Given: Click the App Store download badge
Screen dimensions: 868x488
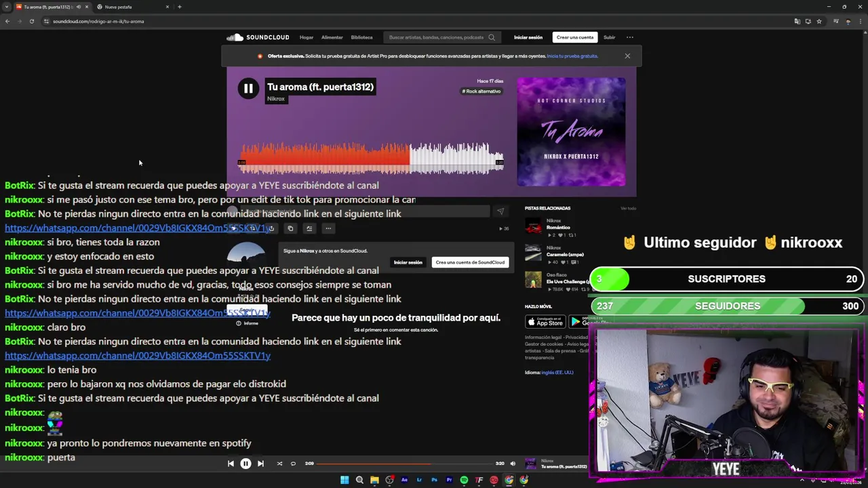Looking at the screenshot, I should (545, 321).
